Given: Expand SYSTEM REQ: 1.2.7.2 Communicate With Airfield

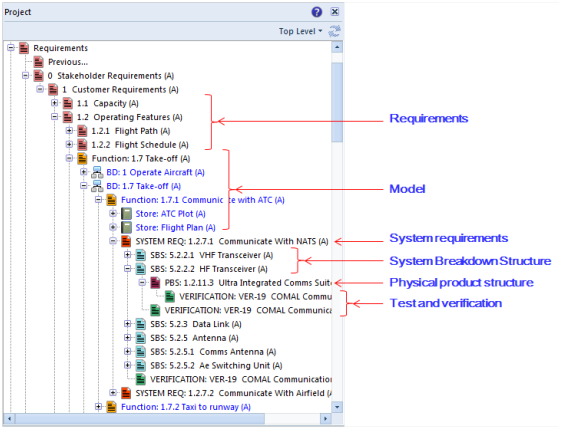Looking at the screenshot, I should 113,393.
